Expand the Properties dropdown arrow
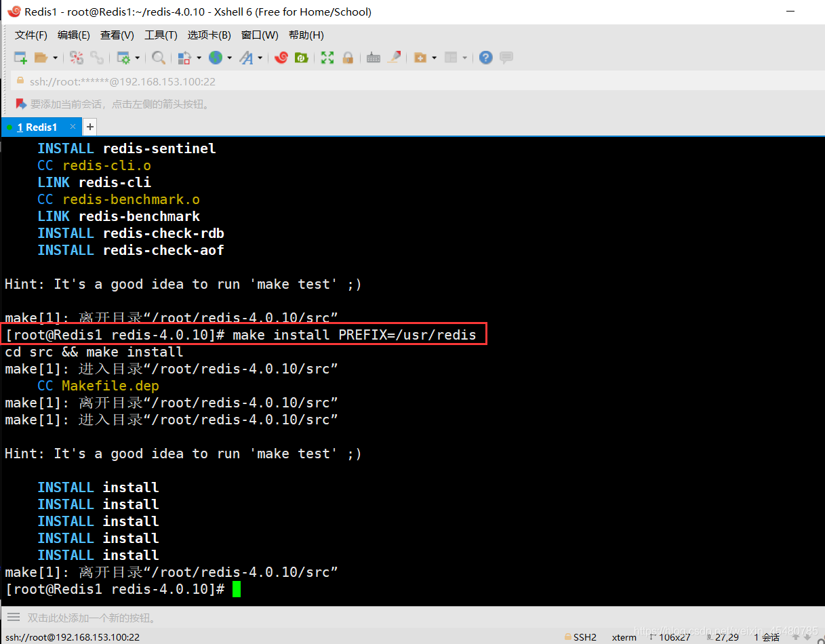This screenshot has height=644, width=825. pyautogui.click(x=137, y=58)
